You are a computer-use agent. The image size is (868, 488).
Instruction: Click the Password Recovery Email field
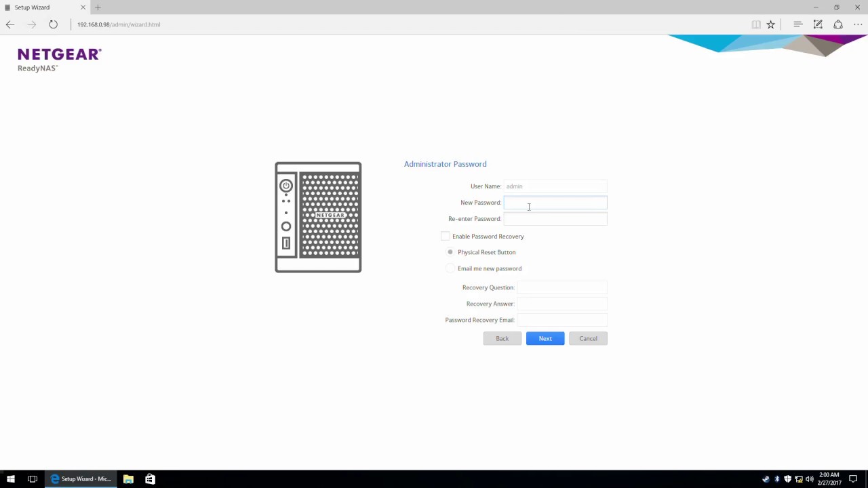click(x=562, y=320)
